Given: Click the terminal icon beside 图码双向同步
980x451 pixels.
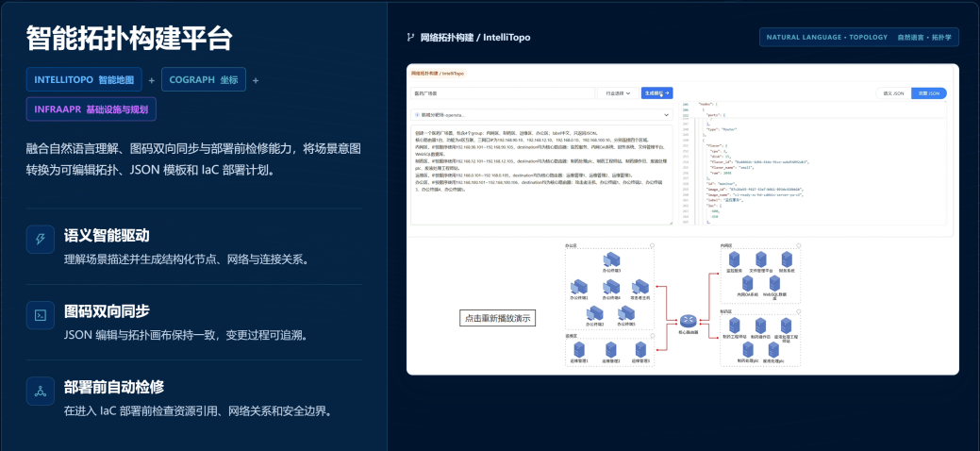Looking at the screenshot, I should tap(41, 314).
